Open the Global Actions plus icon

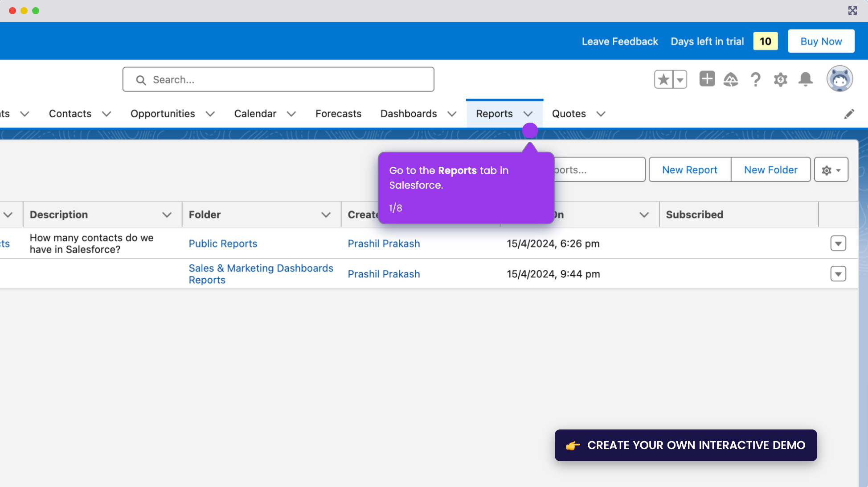[707, 79]
